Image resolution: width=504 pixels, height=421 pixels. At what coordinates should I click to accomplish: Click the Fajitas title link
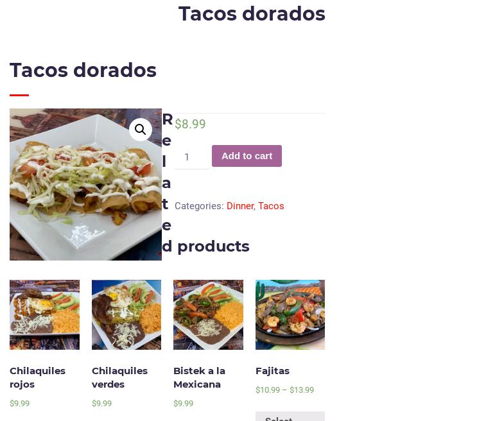coord(273,371)
